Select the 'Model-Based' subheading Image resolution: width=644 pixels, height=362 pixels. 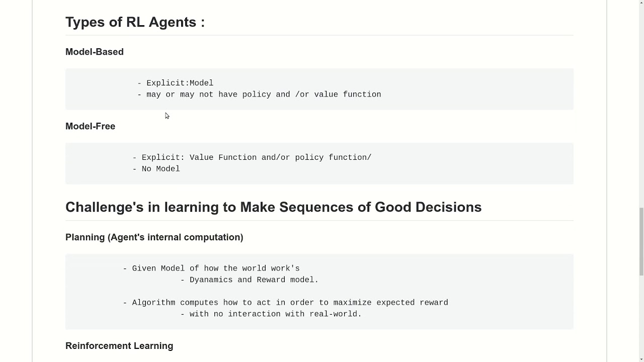point(95,52)
